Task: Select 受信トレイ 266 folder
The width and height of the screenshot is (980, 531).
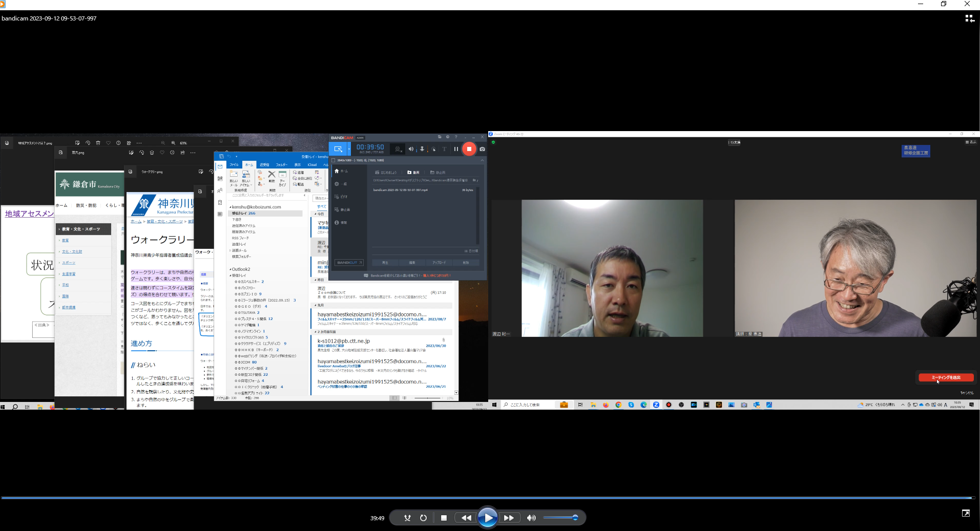Action: tap(265, 213)
